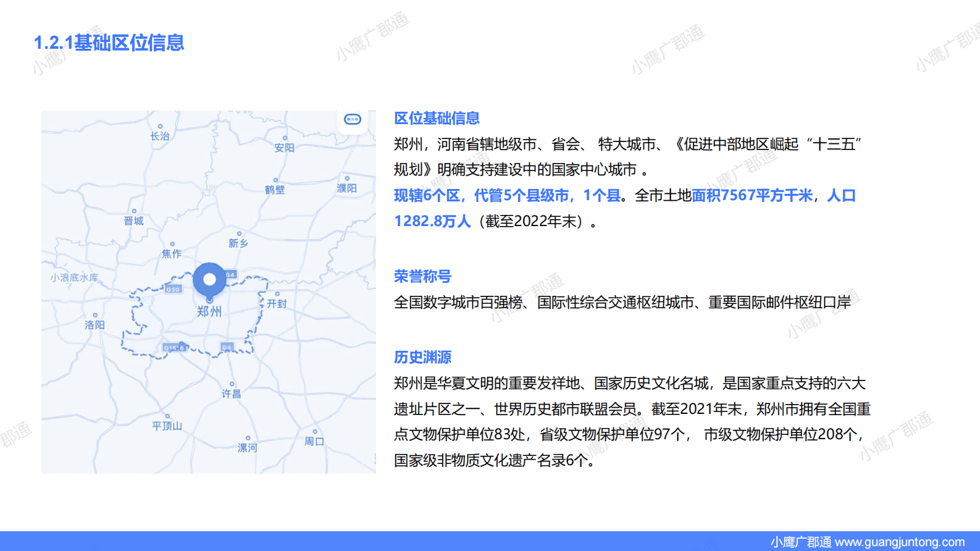Click the 荣誉称号 heading
This screenshot has width=980, height=551.
pos(423,276)
